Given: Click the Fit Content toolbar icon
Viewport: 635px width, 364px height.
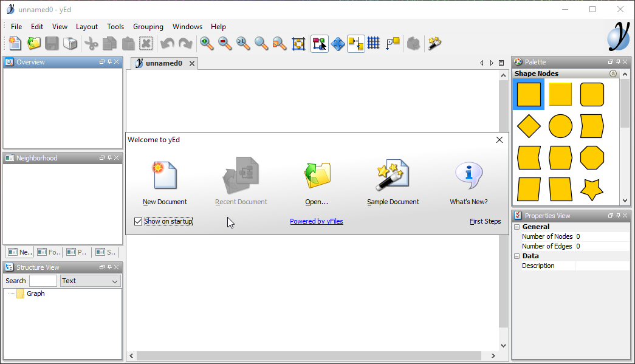Looking at the screenshot, I should click(298, 43).
